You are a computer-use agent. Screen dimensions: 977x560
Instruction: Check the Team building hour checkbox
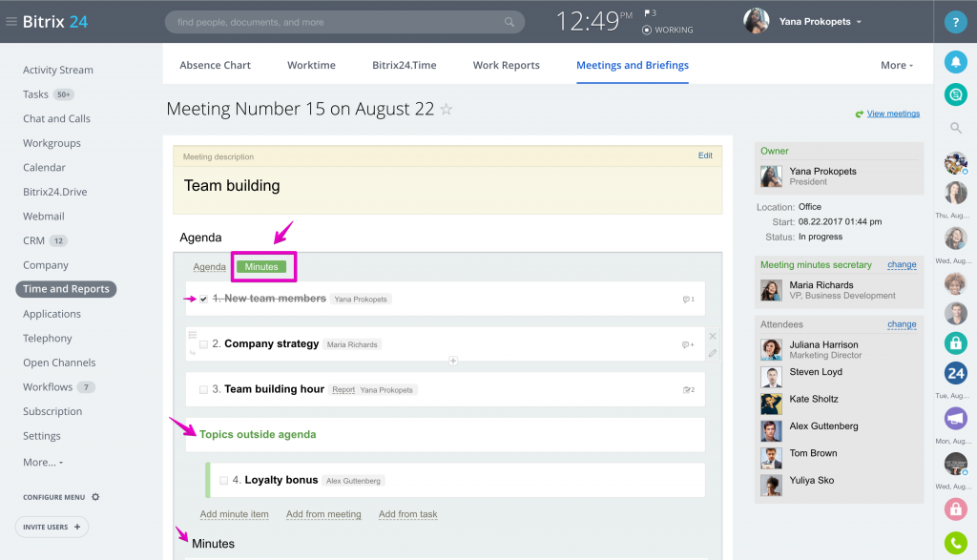coord(203,390)
